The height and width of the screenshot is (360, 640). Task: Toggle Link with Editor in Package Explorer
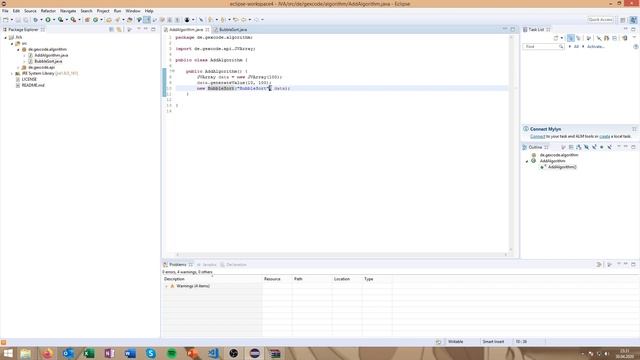[x=119, y=29]
